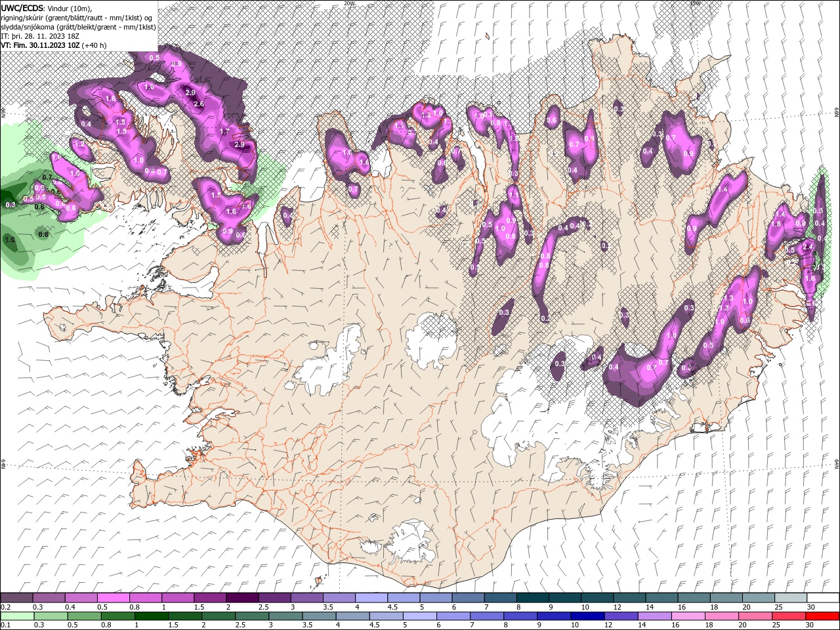Click the '2.4' snowfall value on the east coast
The height and width of the screenshot is (630, 840).
pyautogui.click(x=808, y=247)
